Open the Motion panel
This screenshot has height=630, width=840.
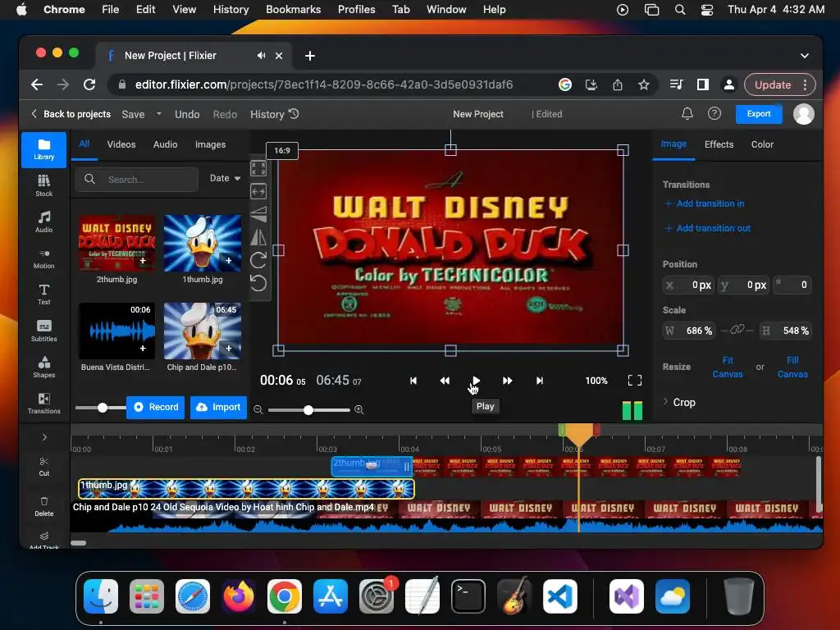[x=44, y=258]
